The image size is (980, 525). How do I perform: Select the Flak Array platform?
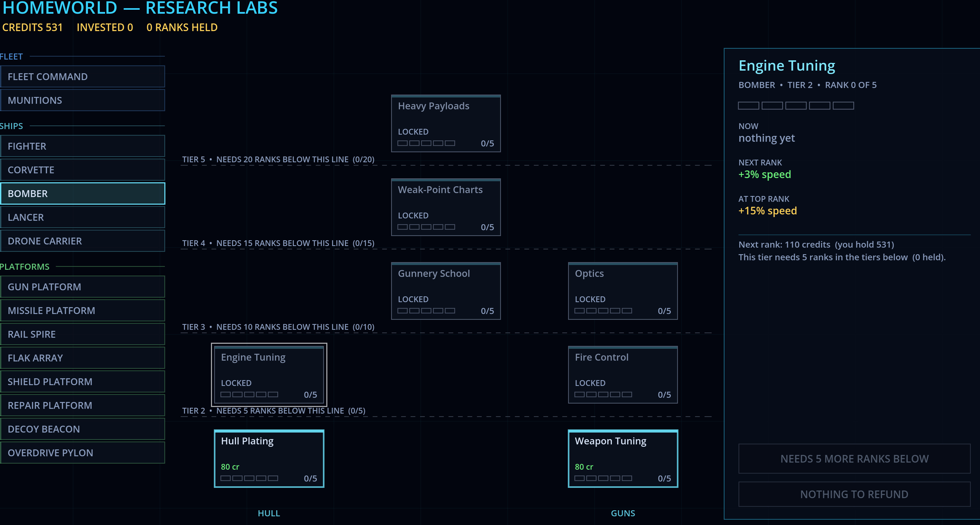(x=82, y=358)
